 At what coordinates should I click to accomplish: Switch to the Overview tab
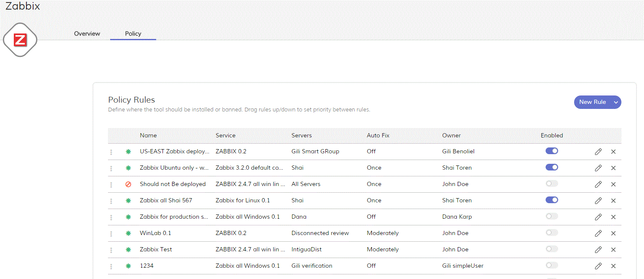pyautogui.click(x=87, y=34)
